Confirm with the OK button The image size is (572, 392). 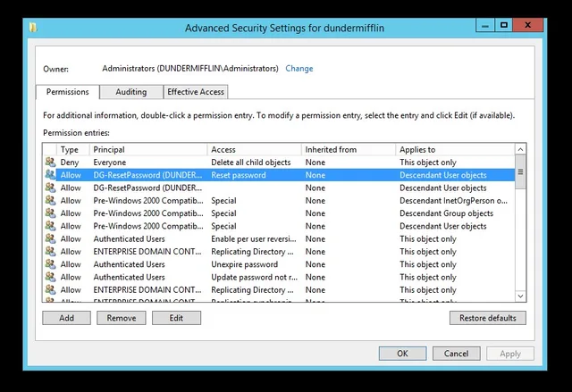coord(402,354)
